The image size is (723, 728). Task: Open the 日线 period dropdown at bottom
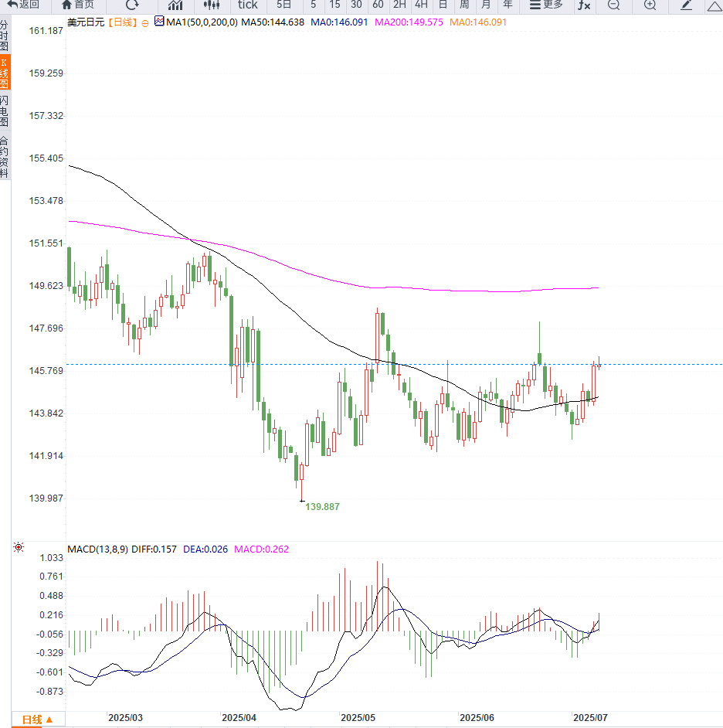tap(38, 719)
